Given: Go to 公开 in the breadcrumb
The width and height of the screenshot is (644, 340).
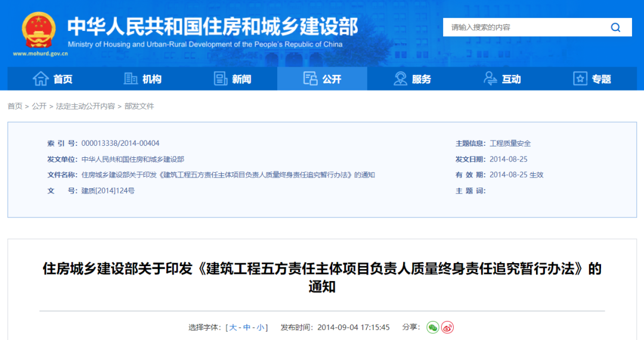Looking at the screenshot, I should tap(39, 106).
